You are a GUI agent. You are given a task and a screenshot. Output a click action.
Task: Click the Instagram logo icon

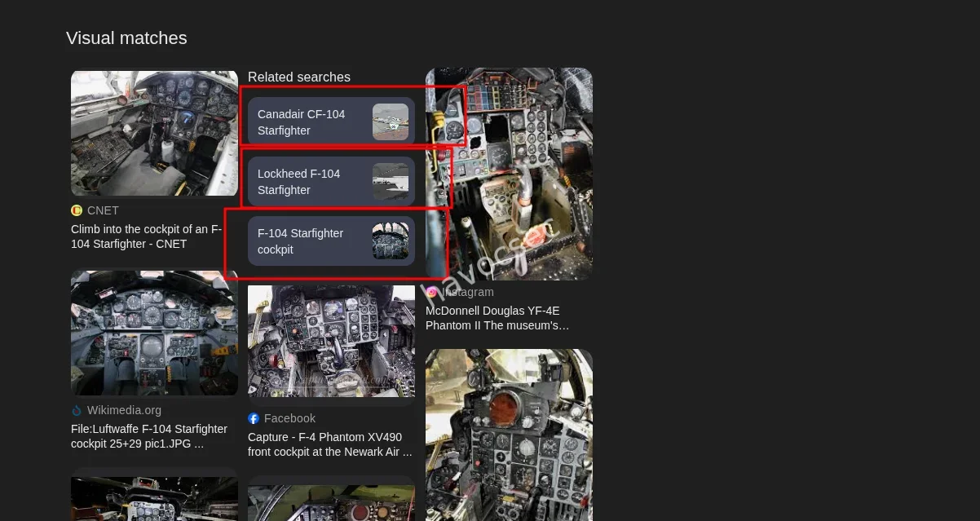432,292
